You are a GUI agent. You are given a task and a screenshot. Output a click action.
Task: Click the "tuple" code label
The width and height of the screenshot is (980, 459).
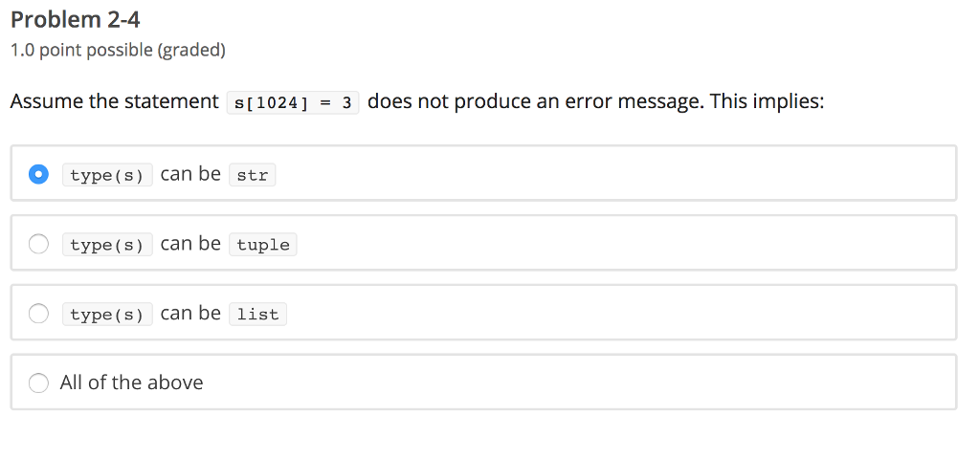[263, 245]
